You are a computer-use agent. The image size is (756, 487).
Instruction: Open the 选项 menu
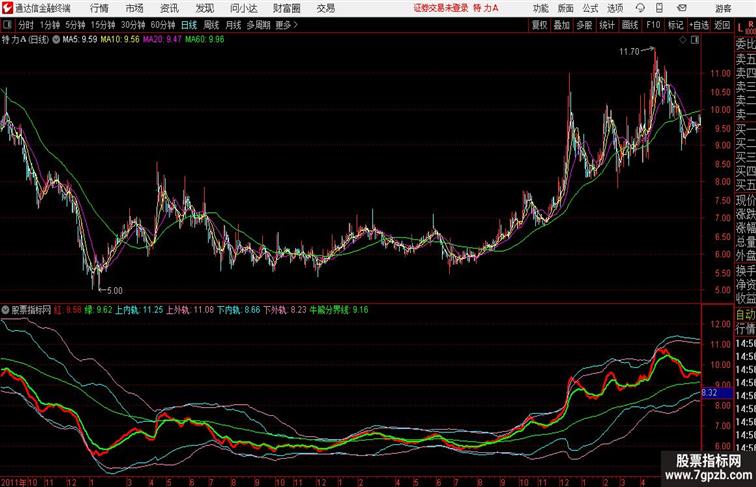tap(615, 8)
